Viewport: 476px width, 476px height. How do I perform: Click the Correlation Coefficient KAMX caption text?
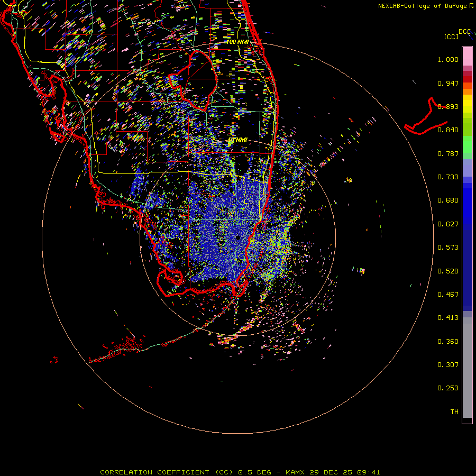click(x=240, y=472)
